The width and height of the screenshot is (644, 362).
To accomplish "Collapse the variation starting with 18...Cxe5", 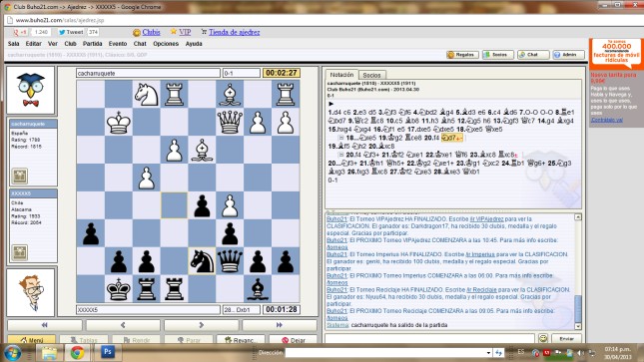I will click(340, 138).
